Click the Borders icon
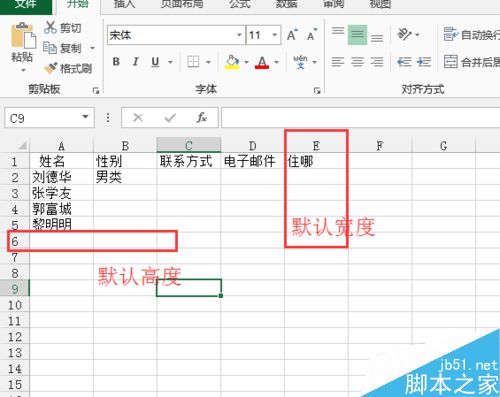 [193, 62]
